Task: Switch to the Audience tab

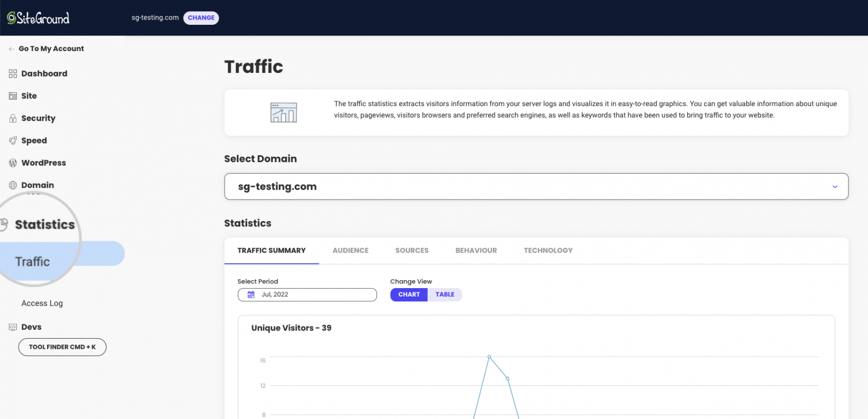Action: pyautogui.click(x=351, y=251)
